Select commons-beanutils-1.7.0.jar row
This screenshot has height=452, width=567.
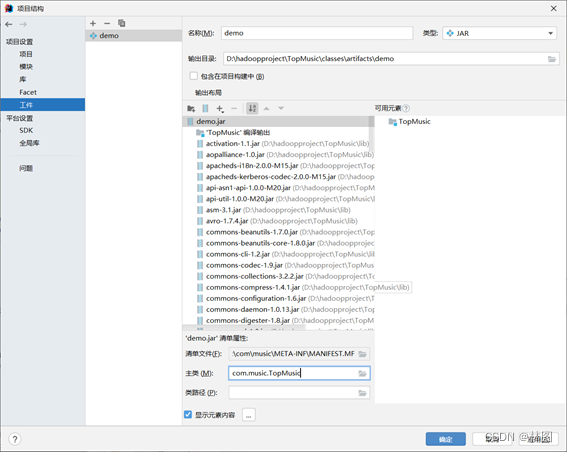coord(278,232)
